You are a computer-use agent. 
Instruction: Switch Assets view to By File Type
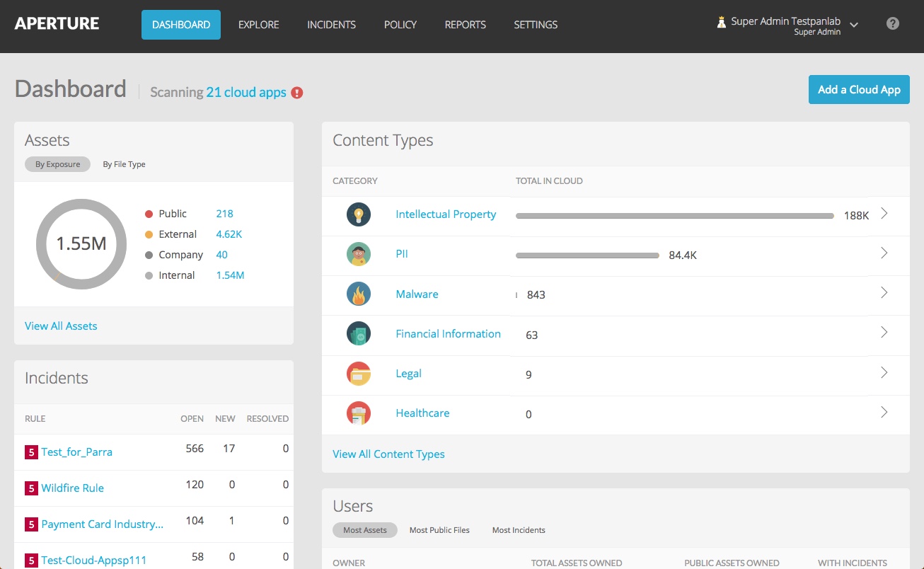tap(124, 163)
